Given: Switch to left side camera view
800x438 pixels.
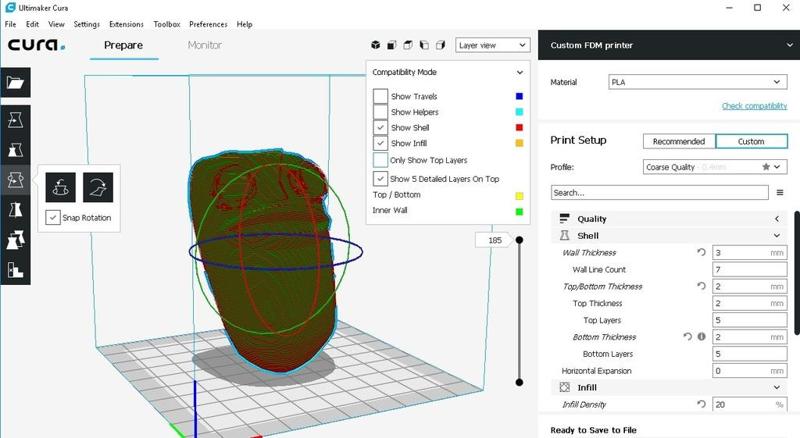Looking at the screenshot, I should coord(424,45).
